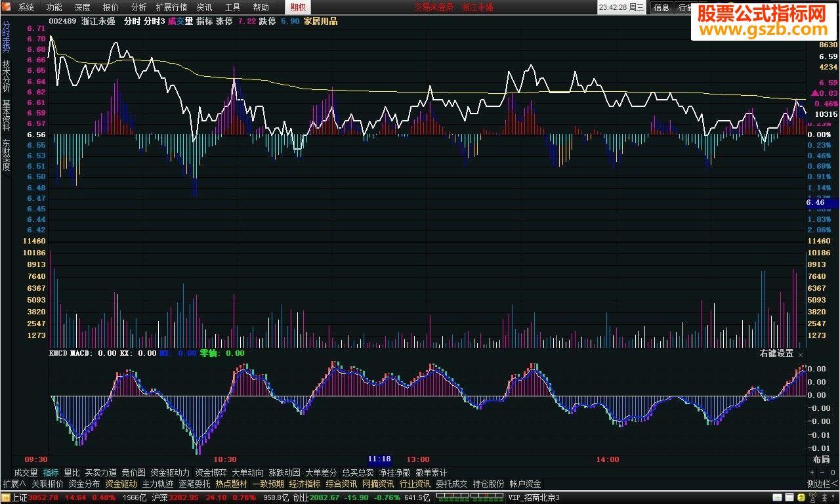Open the 关联报价 tab
The height and width of the screenshot is (504, 840).
click(x=47, y=484)
